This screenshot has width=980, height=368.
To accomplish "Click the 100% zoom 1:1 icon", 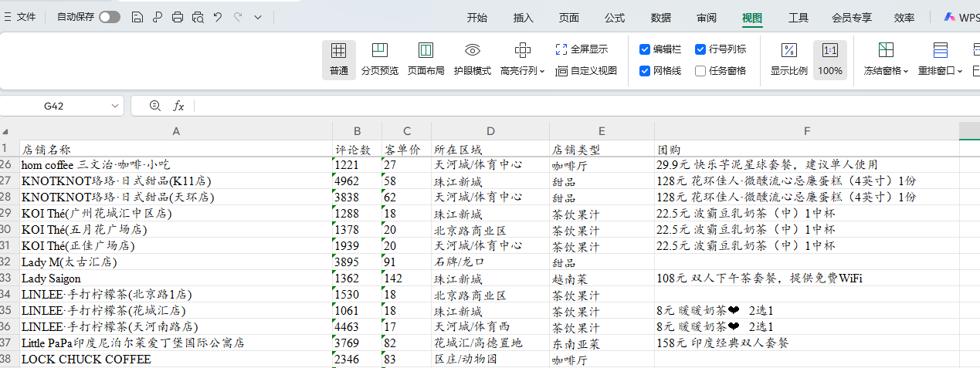I will pyautogui.click(x=830, y=51).
